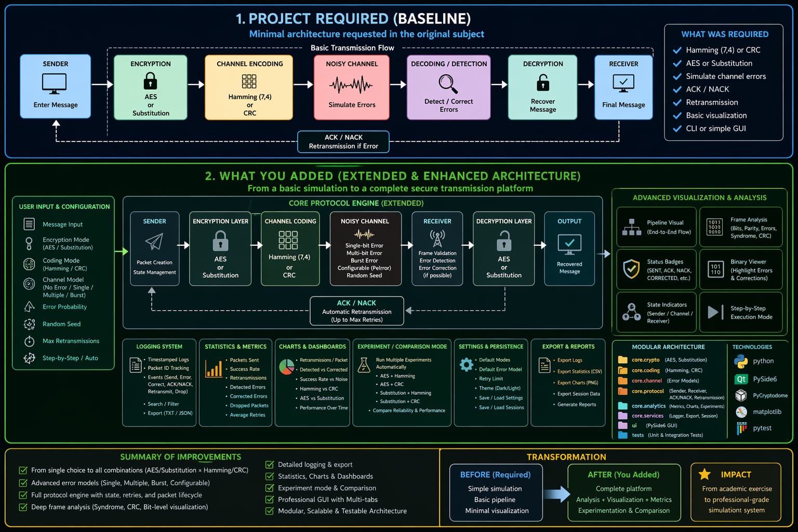The image size is (798, 532).
Task: Click the pie chart icon in Charts & Dashboards
Action: (x=287, y=367)
